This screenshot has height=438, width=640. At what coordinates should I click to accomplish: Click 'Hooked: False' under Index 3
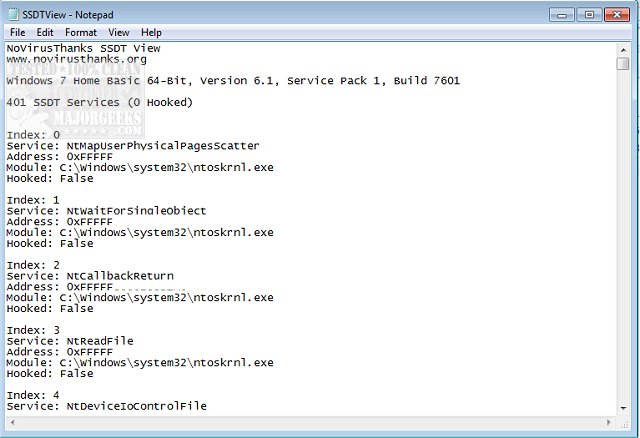point(50,374)
